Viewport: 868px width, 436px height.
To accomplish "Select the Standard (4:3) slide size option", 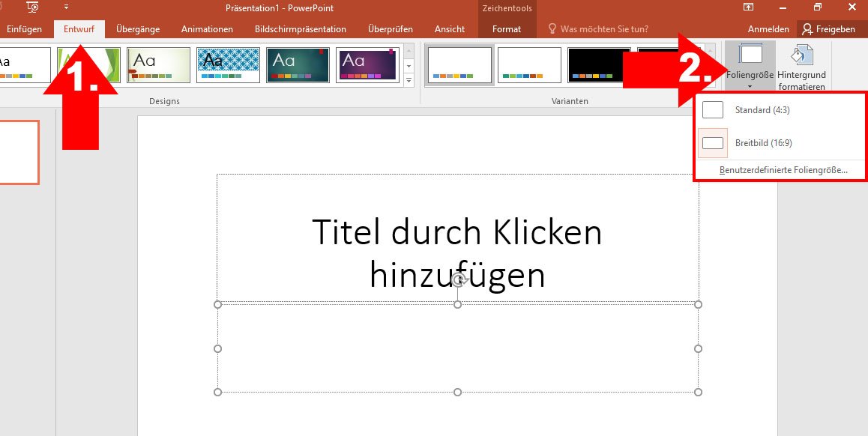I will coord(765,109).
